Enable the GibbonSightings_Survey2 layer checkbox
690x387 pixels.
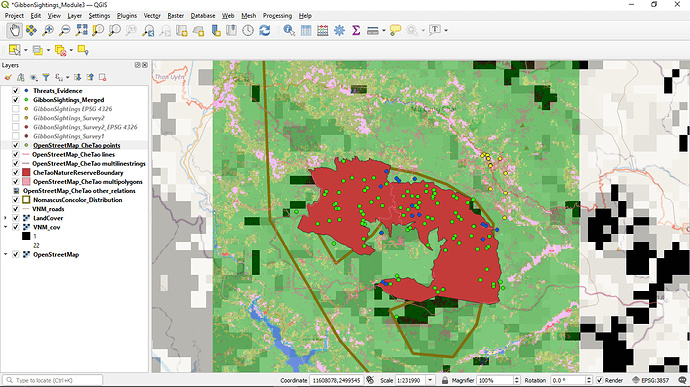pos(16,118)
